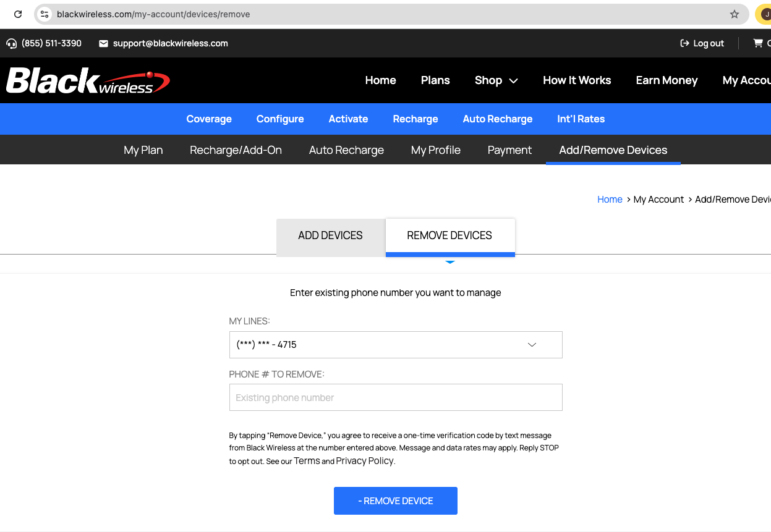The width and height of the screenshot is (771, 532).
Task: Open My Lines dropdown showing 4715
Action: 396,345
